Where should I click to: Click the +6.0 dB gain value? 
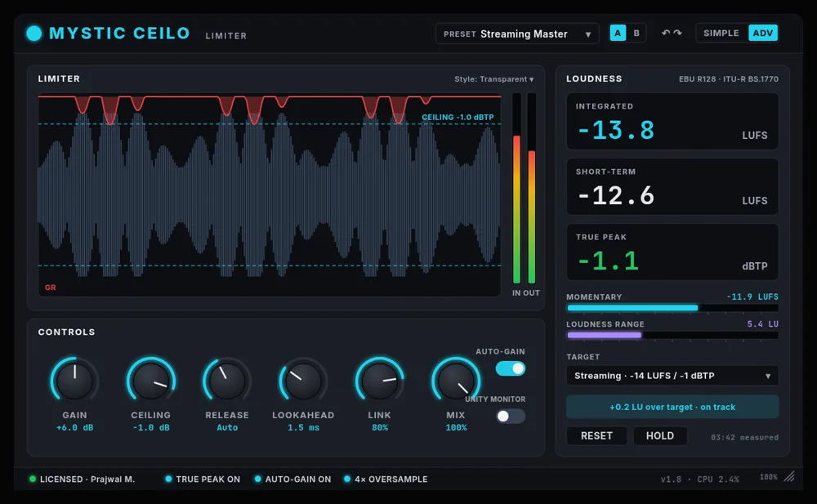pos(74,427)
